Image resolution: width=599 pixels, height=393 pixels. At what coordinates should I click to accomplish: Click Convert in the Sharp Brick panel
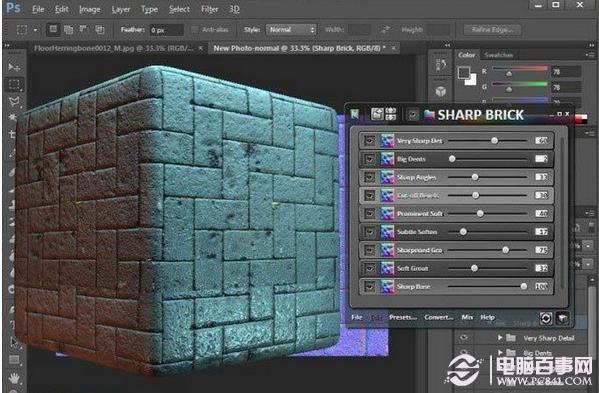439,317
